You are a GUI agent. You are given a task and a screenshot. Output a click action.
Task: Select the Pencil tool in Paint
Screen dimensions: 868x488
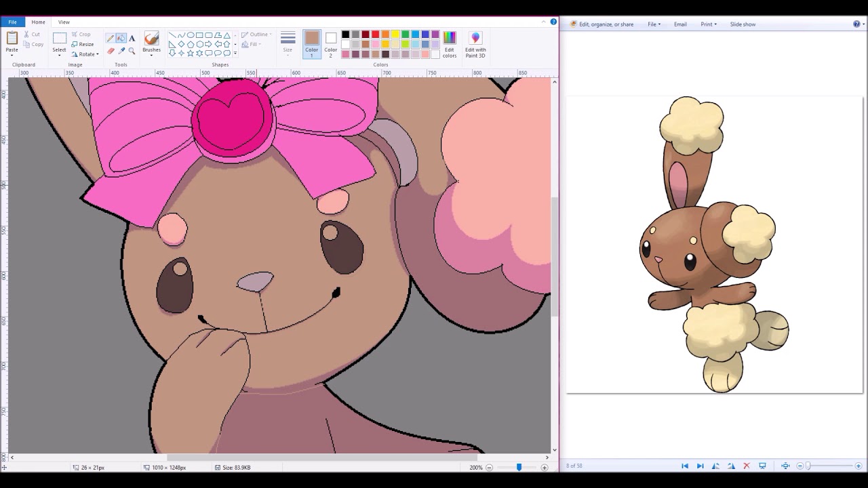[111, 38]
